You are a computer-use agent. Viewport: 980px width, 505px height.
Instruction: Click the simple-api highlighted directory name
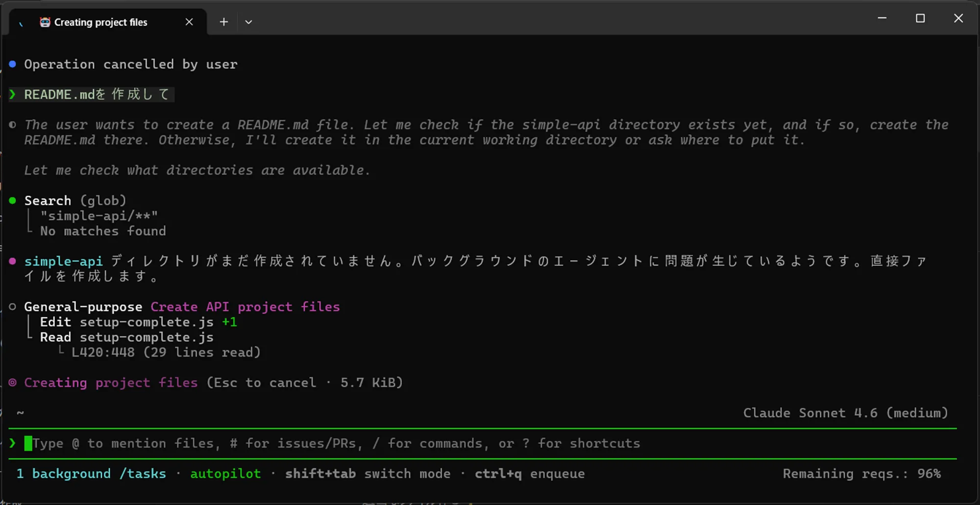(64, 261)
